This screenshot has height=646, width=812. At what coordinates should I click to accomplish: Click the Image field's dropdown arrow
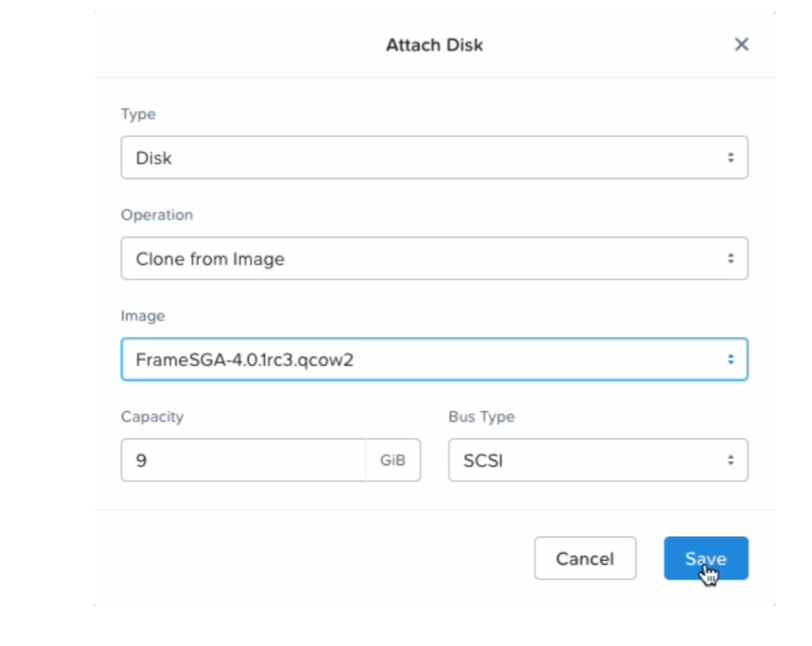(x=730, y=360)
